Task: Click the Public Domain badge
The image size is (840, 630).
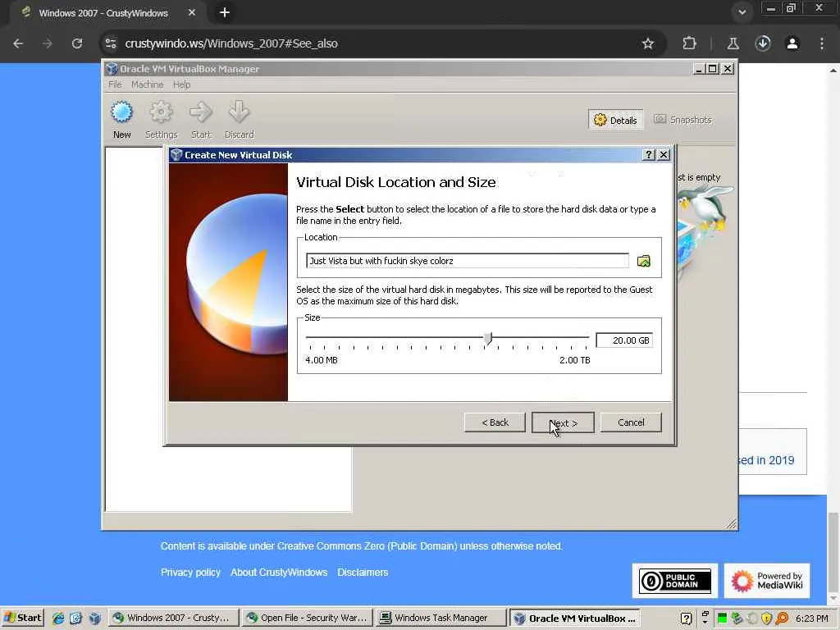Action: point(675,581)
